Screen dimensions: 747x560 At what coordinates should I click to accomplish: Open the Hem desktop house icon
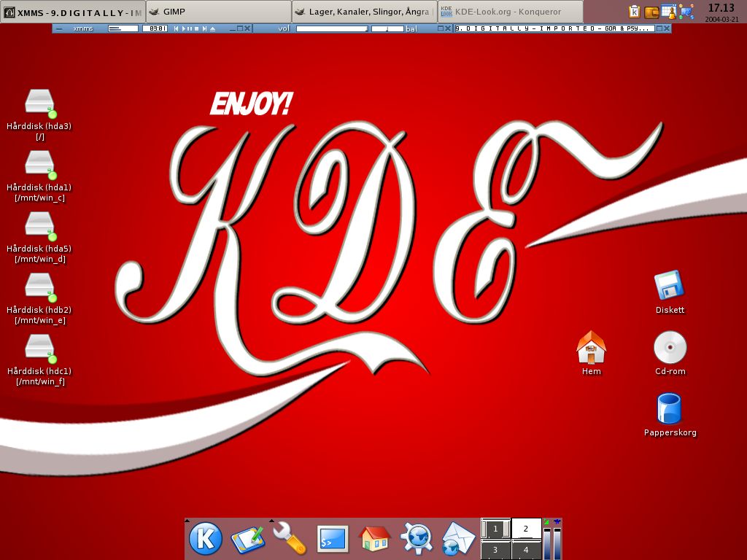coord(591,347)
